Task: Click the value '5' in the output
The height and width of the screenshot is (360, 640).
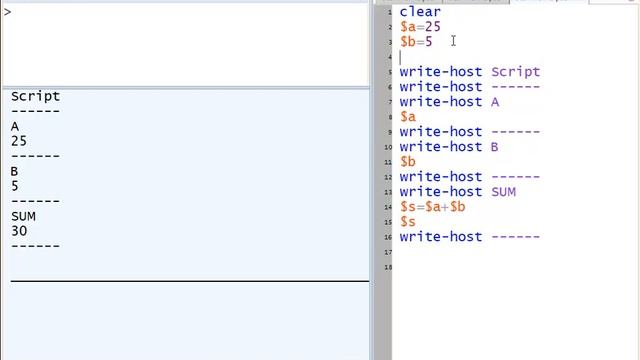Action: [x=15, y=186]
